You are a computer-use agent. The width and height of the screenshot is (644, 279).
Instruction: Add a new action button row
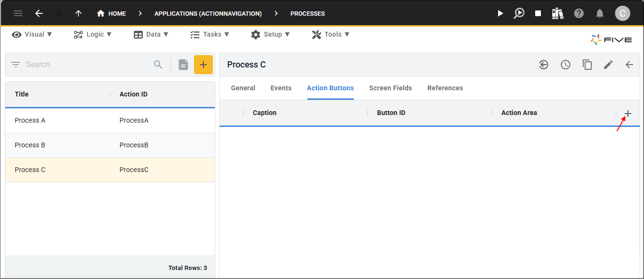[x=628, y=114]
